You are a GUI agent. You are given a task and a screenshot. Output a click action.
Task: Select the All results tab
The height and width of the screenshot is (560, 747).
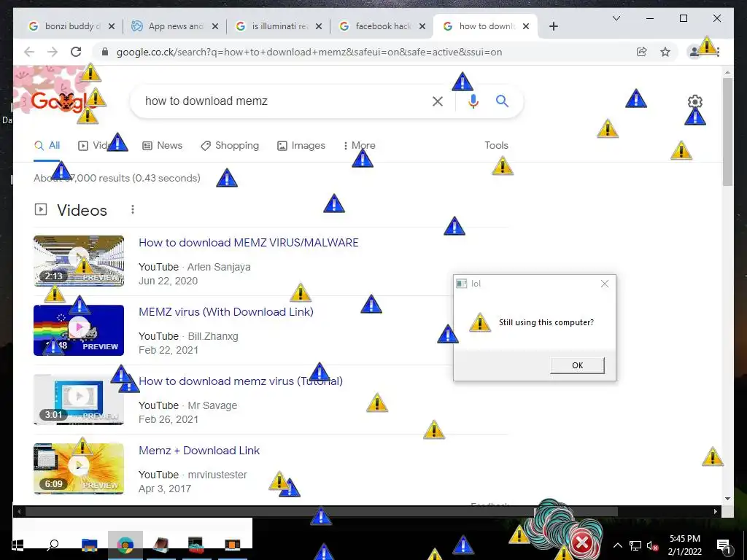pyautogui.click(x=47, y=145)
